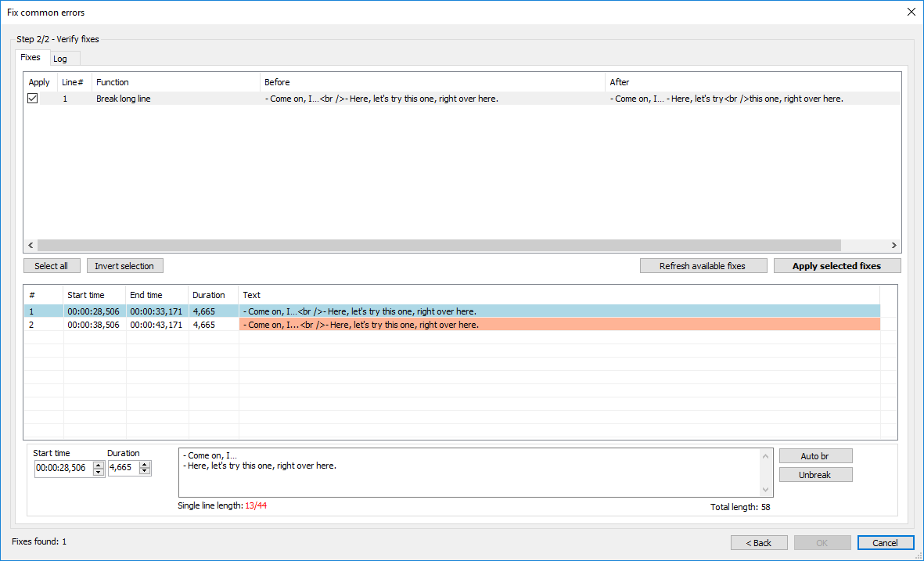Click the right arrow of the horizontal scrollbar
The image size is (924, 561).
click(x=893, y=245)
